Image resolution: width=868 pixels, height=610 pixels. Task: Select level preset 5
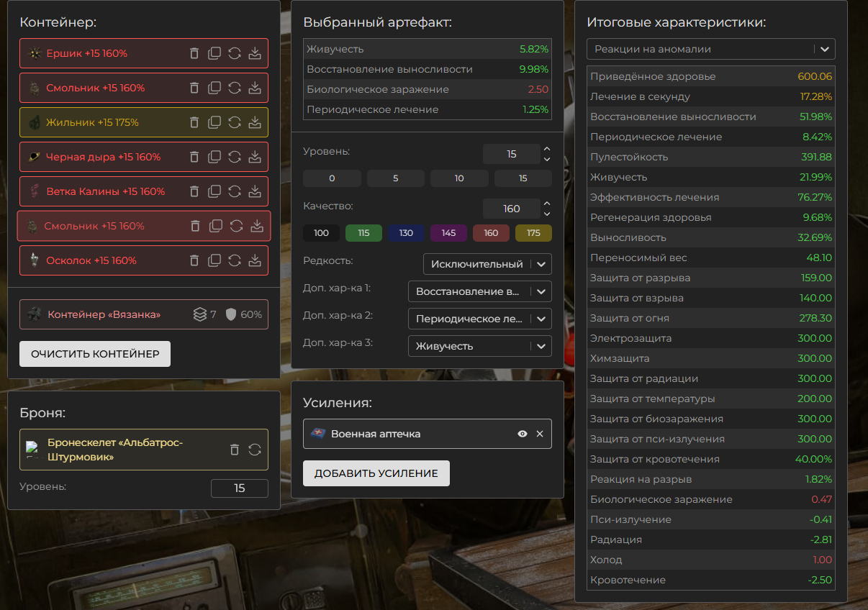[x=395, y=178]
